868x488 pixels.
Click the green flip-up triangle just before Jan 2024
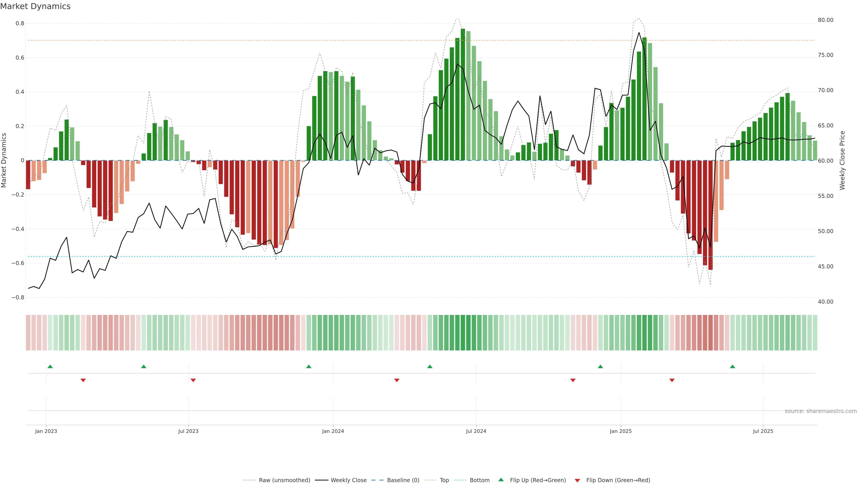(309, 366)
